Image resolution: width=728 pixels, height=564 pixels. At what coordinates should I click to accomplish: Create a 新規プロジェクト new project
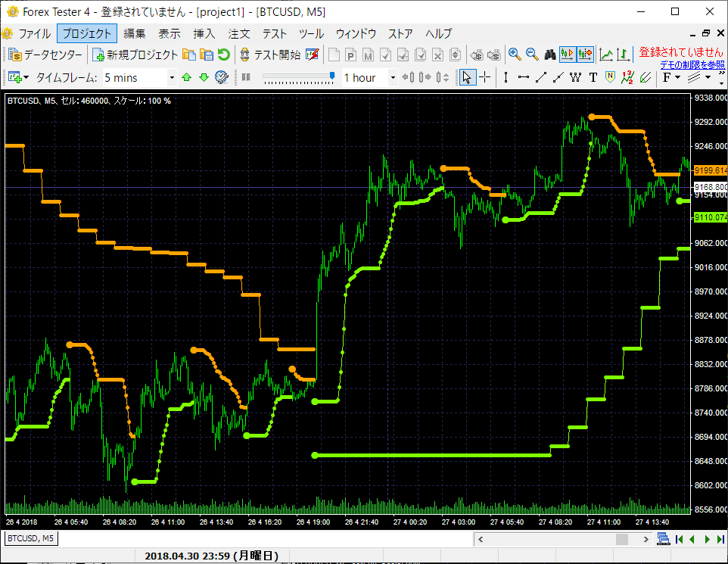click(135, 55)
